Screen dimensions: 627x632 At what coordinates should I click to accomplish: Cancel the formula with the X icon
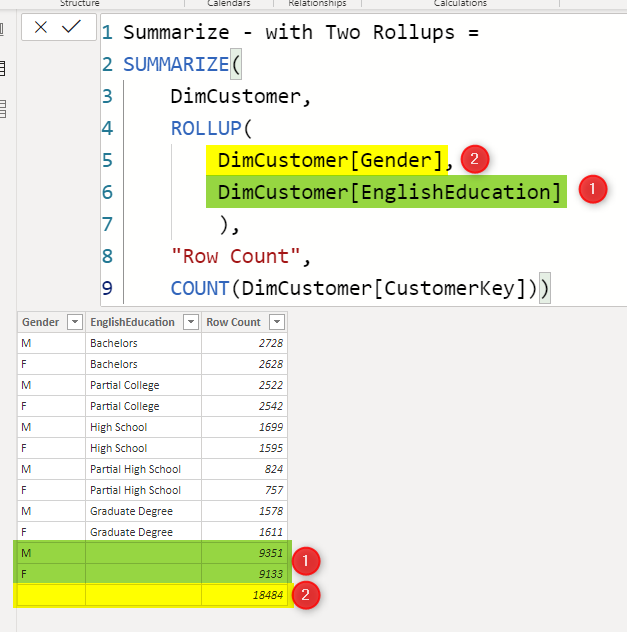click(x=41, y=27)
